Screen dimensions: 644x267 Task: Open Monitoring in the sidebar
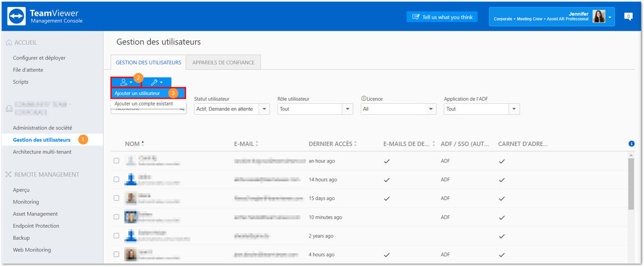coord(26,202)
